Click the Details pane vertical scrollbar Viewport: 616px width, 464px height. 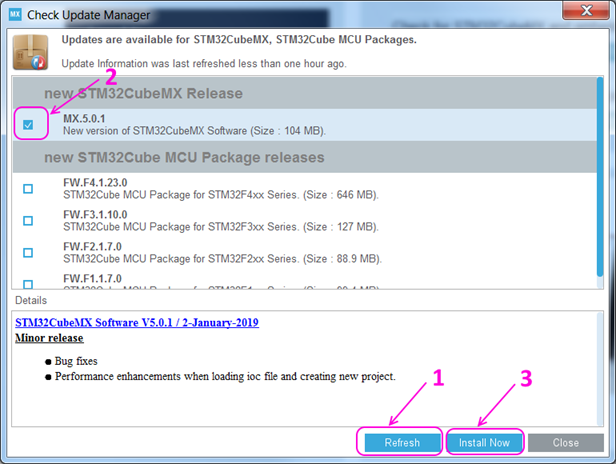tap(600, 369)
